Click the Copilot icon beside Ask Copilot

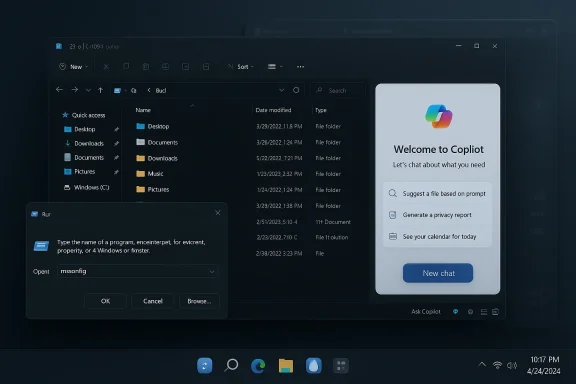[x=456, y=312]
